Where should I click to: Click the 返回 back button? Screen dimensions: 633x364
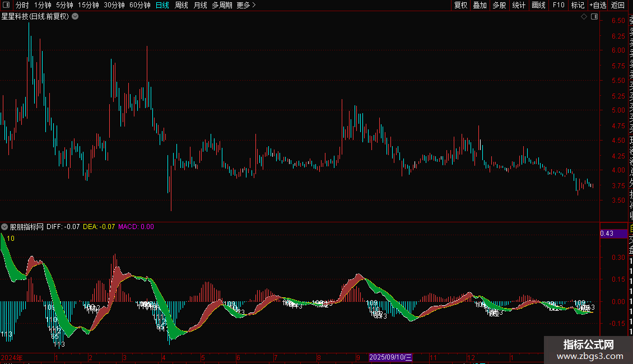coord(618,5)
